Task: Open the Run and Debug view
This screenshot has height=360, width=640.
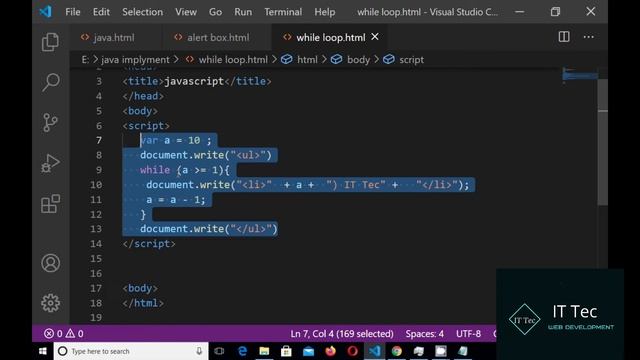Action: pos(51,163)
